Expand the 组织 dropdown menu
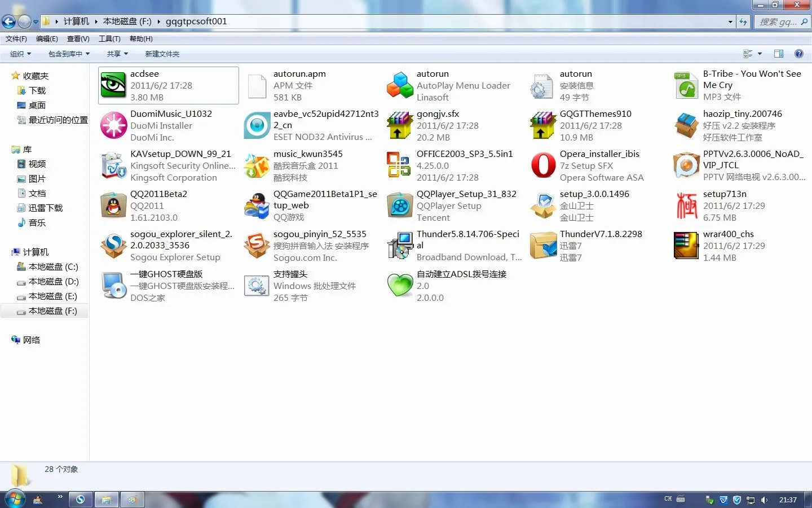This screenshot has height=508, width=812. pos(20,54)
